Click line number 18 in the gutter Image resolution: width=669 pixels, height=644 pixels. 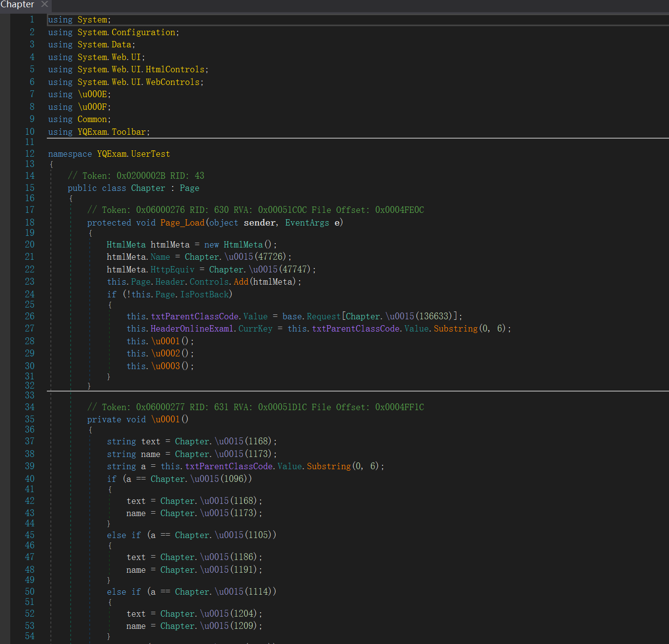[x=30, y=223]
